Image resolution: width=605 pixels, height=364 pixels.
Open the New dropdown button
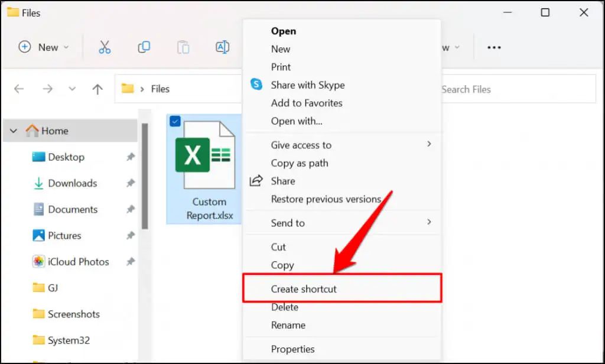tap(44, 47)
